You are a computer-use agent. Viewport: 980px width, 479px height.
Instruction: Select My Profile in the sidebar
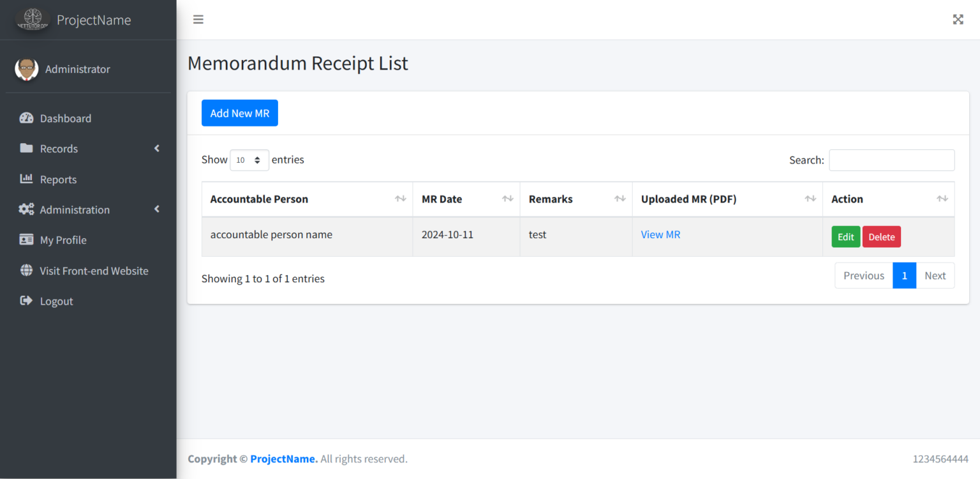click(62, 240)
